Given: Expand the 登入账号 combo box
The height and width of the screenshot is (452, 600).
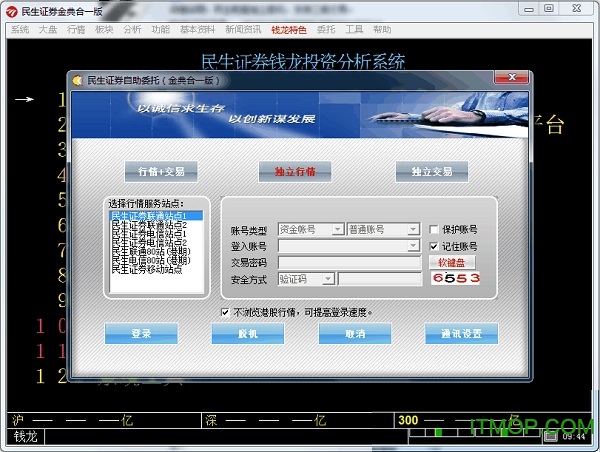Looking at the screenshot, I should [x=413, y=245].
